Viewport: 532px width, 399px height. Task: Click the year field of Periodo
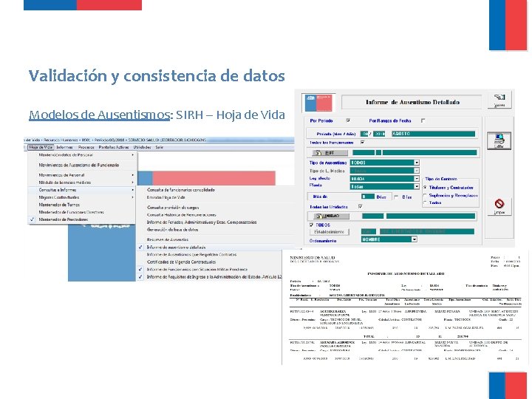click(379, 134)
